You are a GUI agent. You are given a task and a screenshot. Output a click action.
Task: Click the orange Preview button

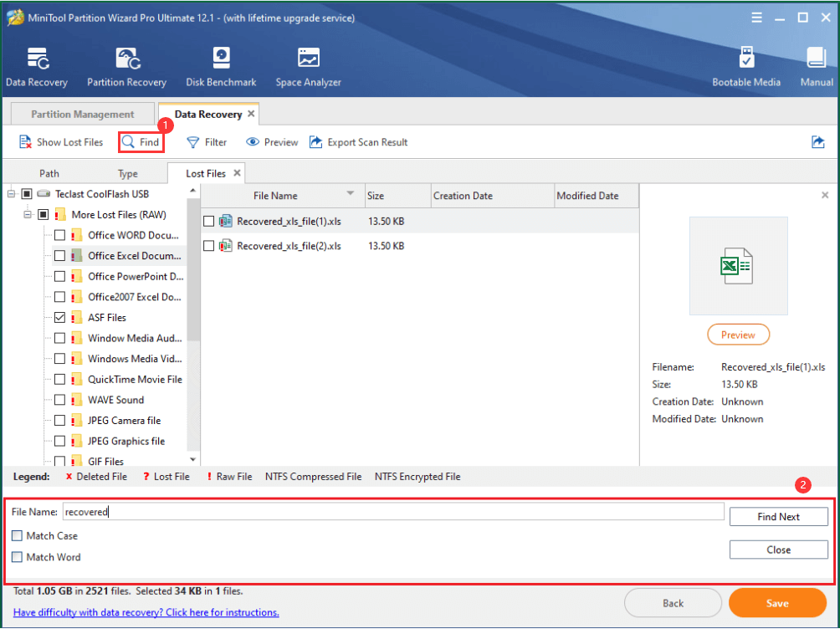click(x=738, y=335)
